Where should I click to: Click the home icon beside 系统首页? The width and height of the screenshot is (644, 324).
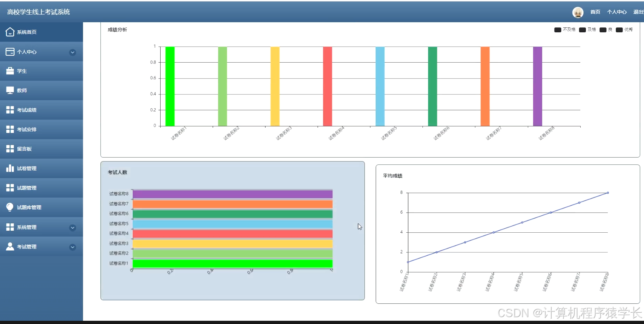click(10, 32)
